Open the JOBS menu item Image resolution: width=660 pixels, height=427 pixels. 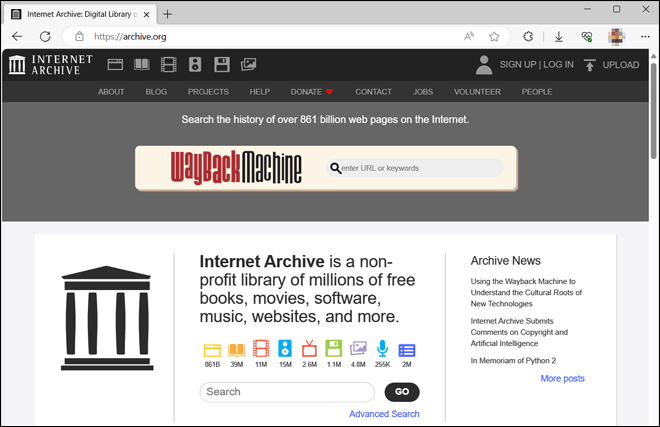click(x=423, y=92)
